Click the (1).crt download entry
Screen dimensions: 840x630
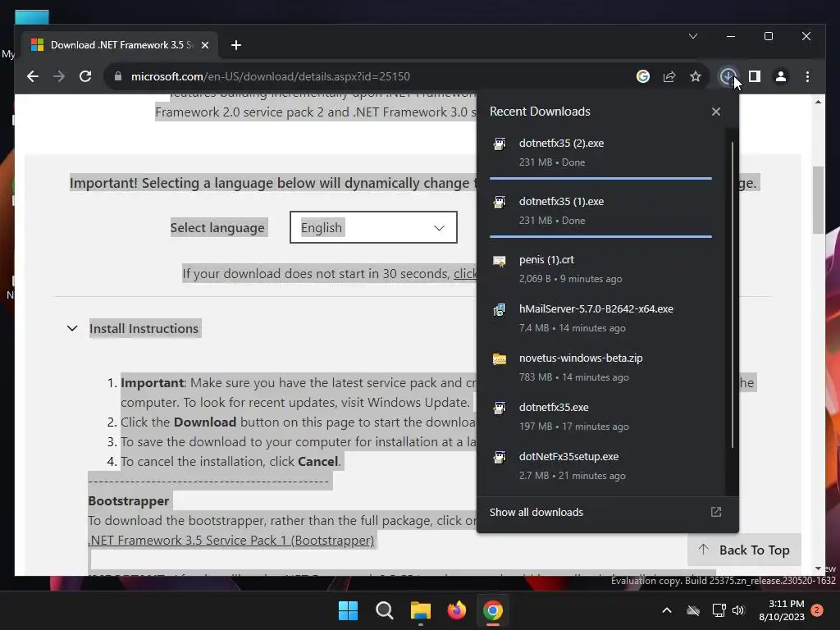[x=600, y=269]
